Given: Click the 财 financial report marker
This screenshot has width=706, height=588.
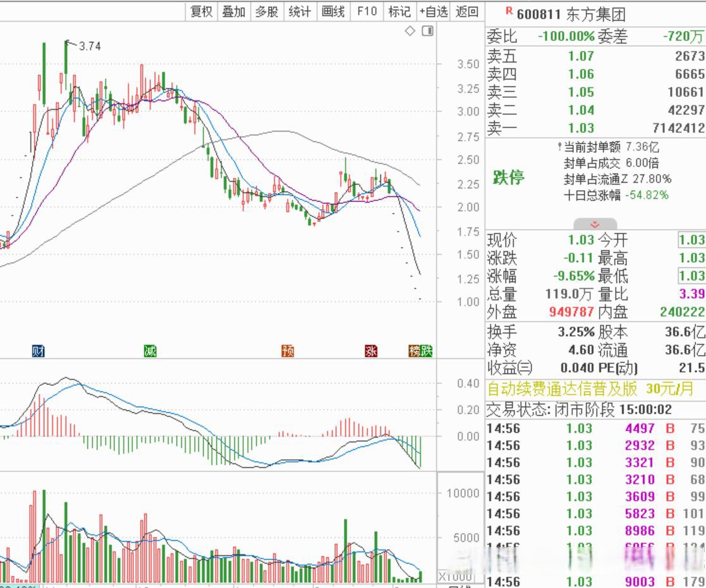Looking at the screenshot, I should 38,351.
